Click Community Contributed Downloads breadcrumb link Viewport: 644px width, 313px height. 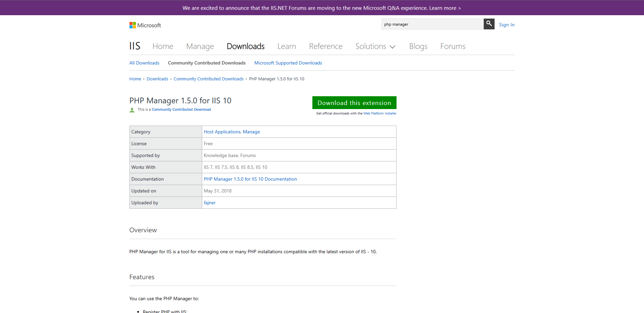209,79
